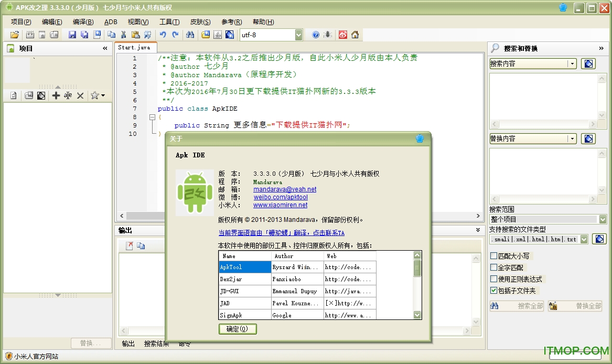Enable the 全字匹配 checkbox
Viewport: 612px width, 364px height.
[493, 267]
